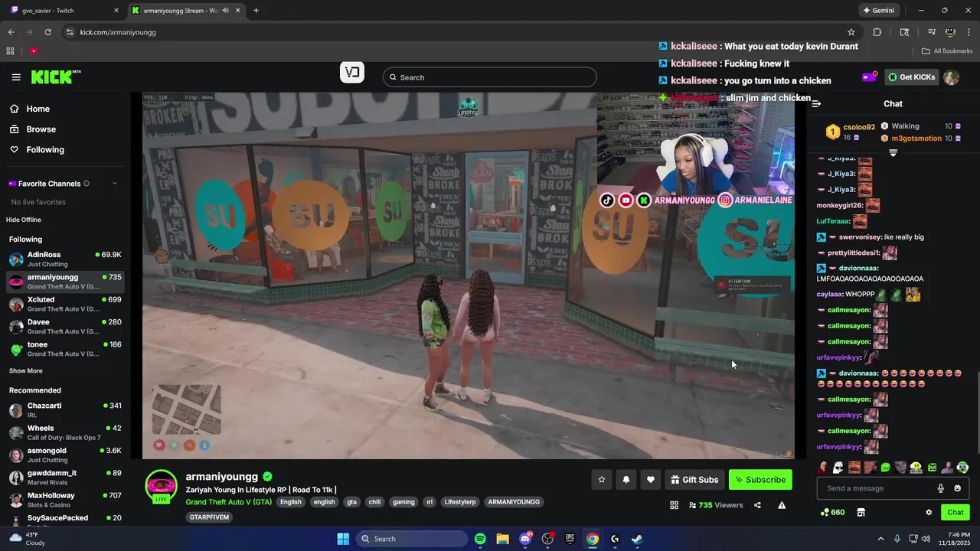Click the Hide Offline link
The width and height of the screenshot is (980, 551).
pyautogui.click(x=24, y=220)
